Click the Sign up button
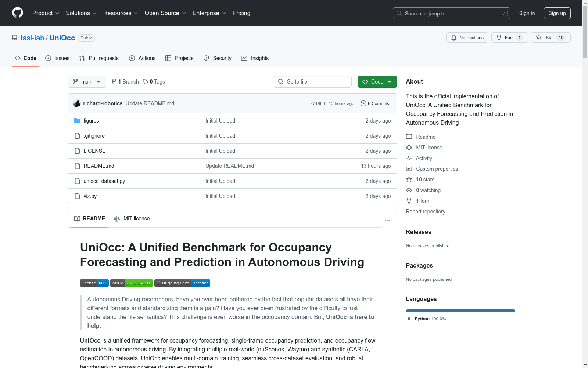 point(557,13)
